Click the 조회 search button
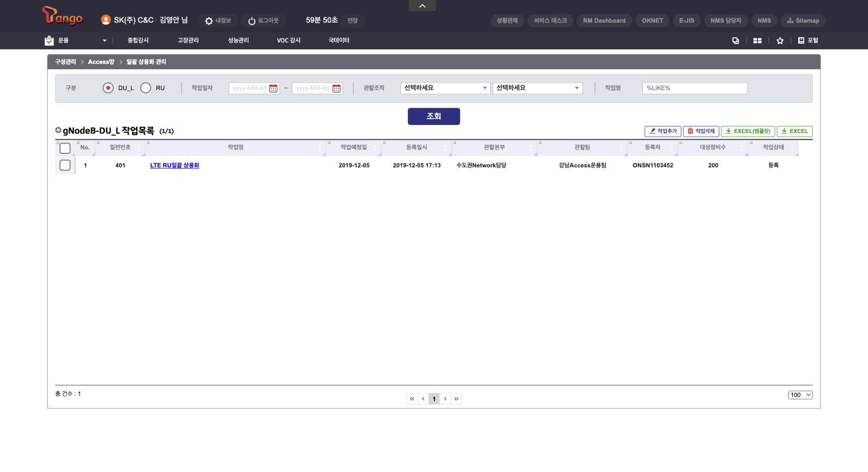 point(434,116)
